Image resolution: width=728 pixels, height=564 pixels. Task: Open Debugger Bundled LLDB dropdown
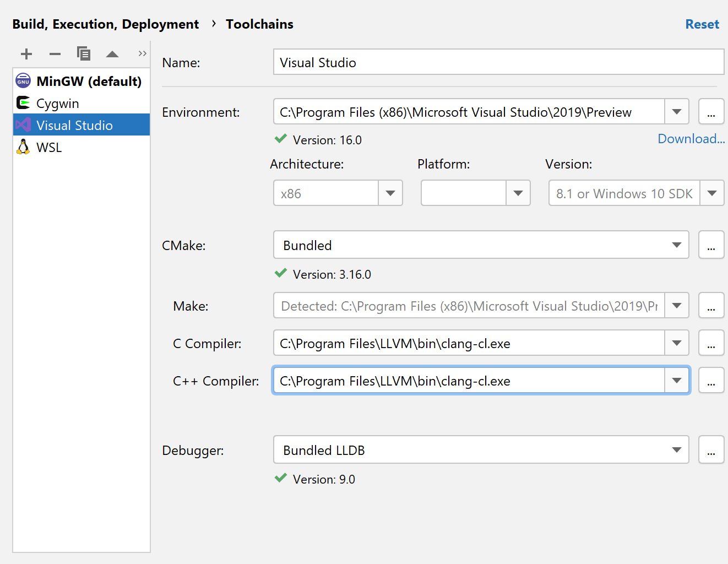point(481,449)
